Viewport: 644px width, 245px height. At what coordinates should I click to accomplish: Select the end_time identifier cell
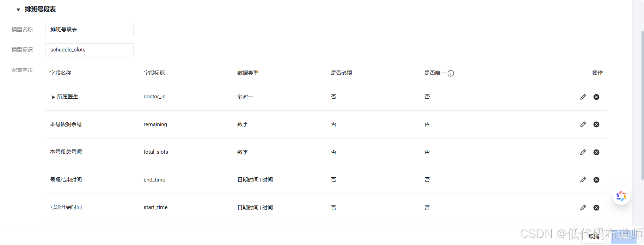point(154,180)
